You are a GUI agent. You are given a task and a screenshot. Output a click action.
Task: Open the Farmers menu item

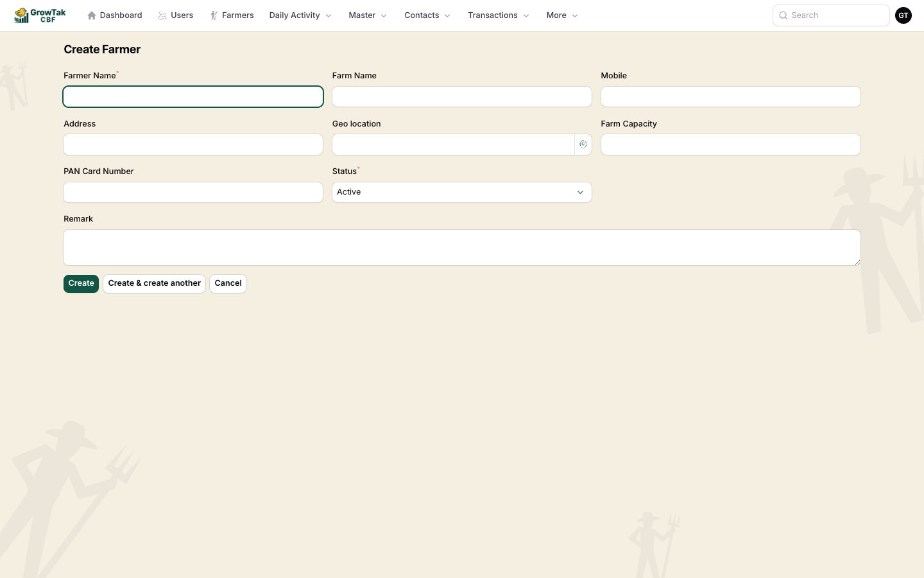232,15
